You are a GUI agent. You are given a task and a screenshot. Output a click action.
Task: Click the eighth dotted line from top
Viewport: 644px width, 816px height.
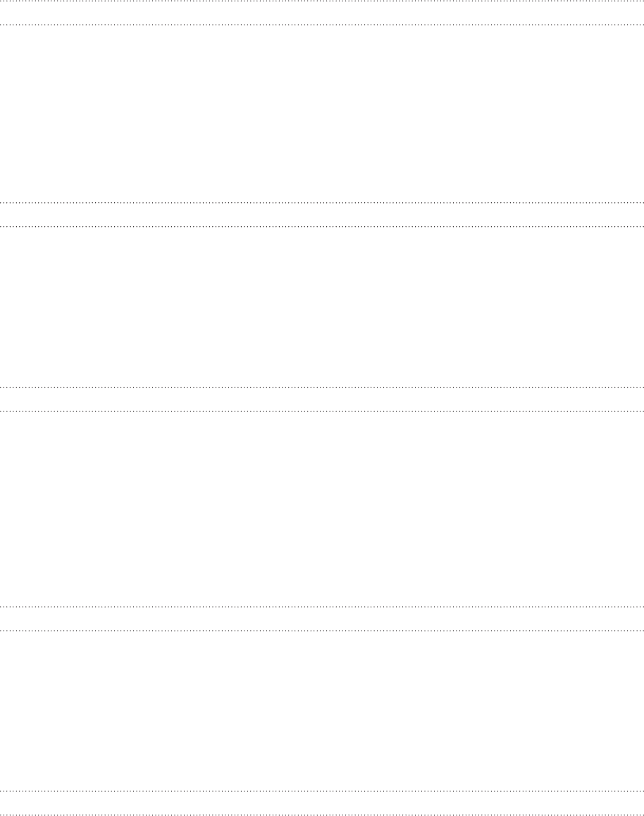pyautogui.click(x=322, y=630)
